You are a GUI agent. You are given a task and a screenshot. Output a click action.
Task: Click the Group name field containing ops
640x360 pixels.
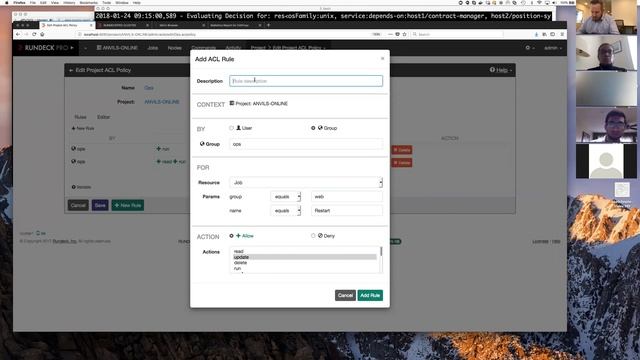coord(306,144)
